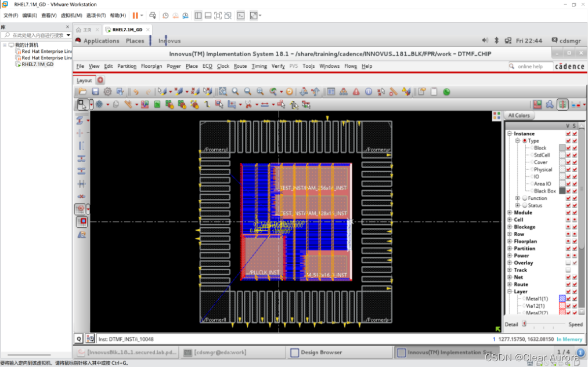The width and height of the screenshot is (588, 367).
Task: Click the Fit view zoom icon
Action: coord(223,92)
